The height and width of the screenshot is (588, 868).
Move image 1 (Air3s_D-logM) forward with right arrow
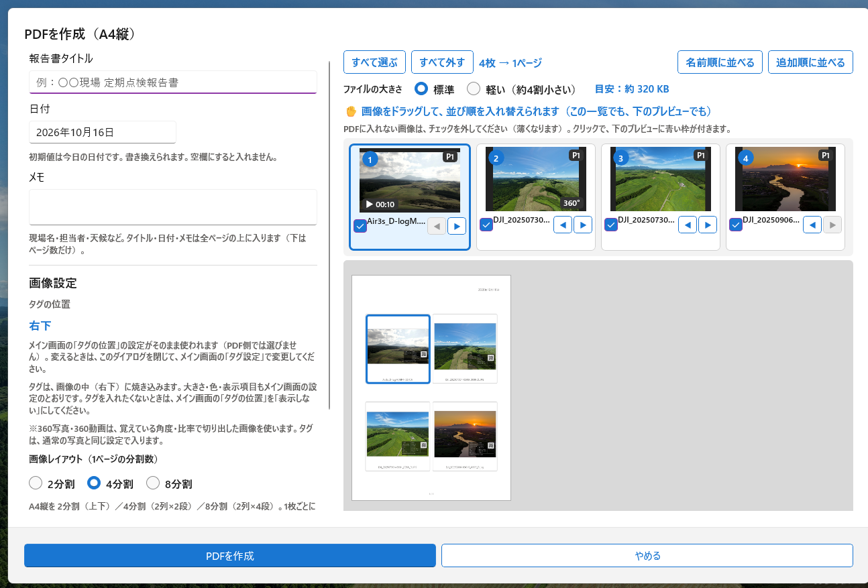(457, 226)
